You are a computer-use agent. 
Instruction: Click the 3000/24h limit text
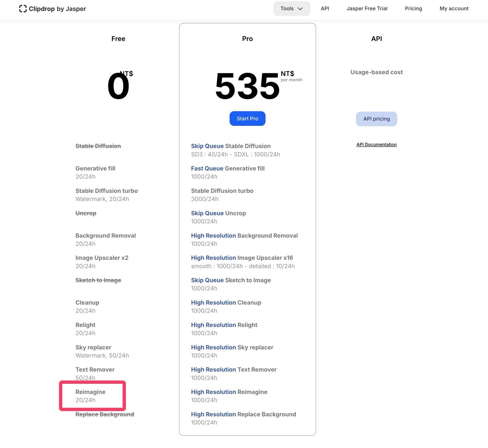(x=205, y=199)
